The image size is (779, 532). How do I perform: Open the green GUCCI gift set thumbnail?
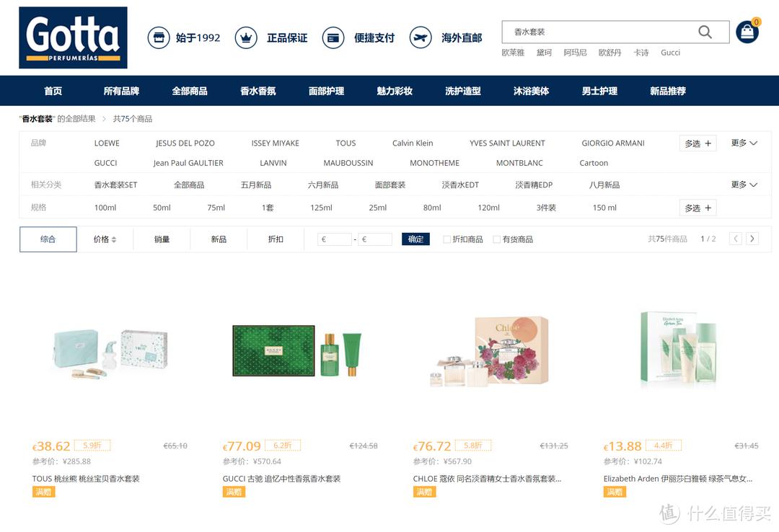point(297,350)
